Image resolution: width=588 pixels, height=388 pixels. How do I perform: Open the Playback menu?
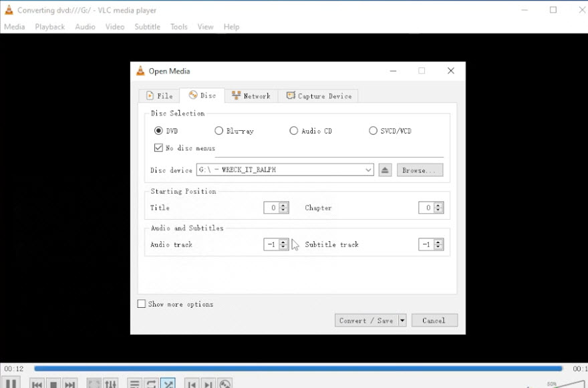(50, 27)
